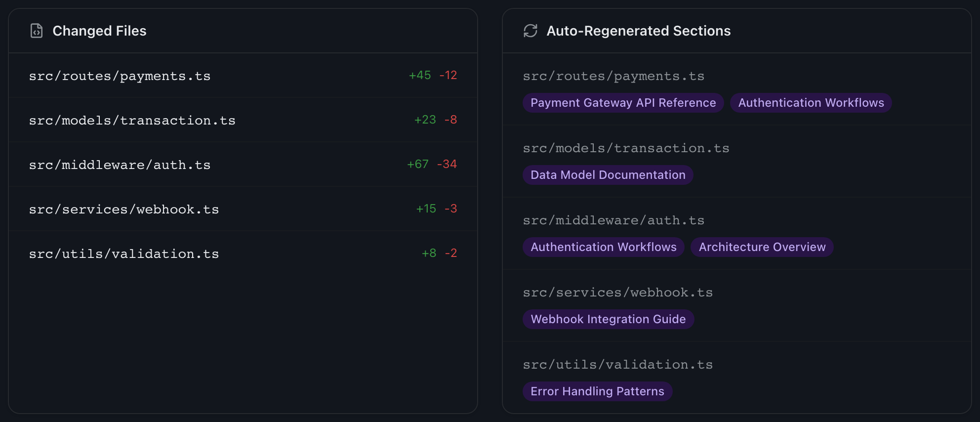Open src/middleware/auth.ts in Changed Files list
This screenshot has width=980, height=422.
120,165
